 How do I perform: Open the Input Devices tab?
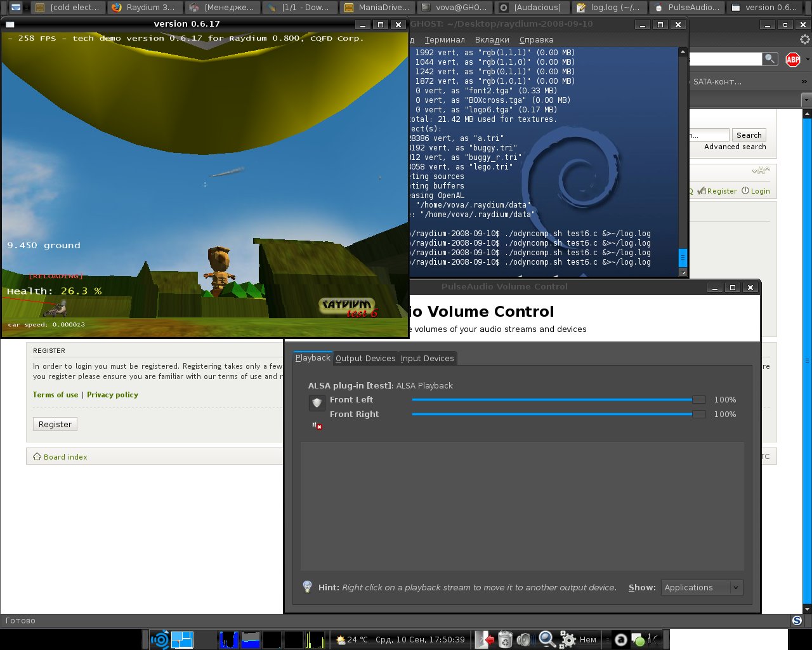[x=427, y=359]
